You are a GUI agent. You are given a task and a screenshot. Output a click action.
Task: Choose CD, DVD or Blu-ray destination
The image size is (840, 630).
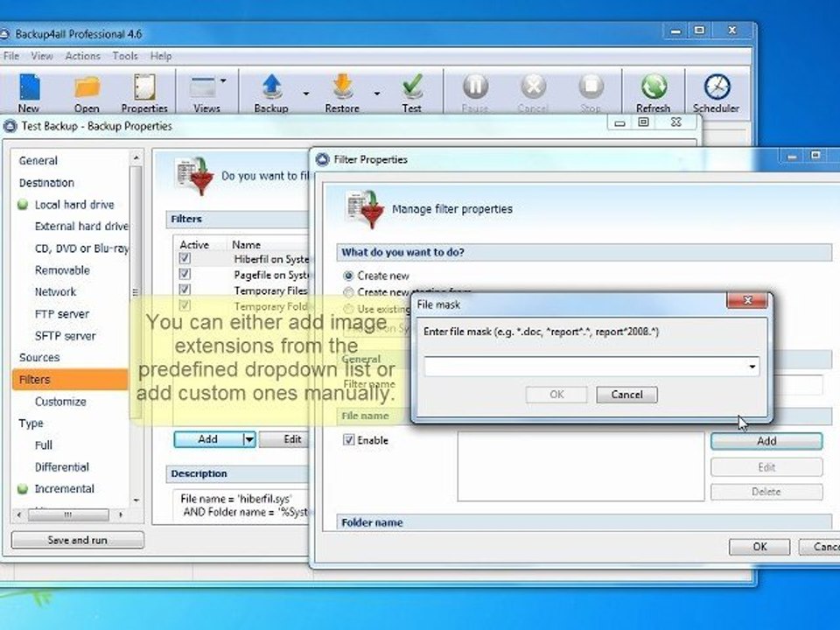(81, 248)
